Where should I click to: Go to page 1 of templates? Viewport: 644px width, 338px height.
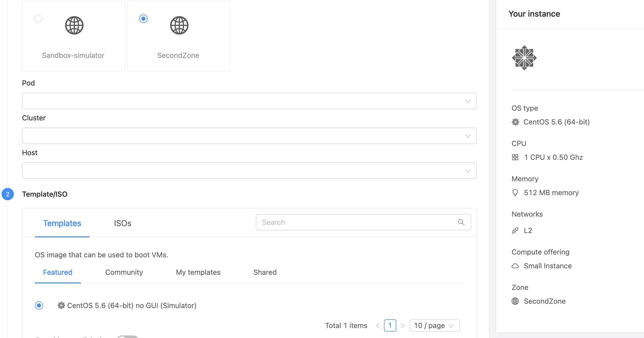pos(390,325)
